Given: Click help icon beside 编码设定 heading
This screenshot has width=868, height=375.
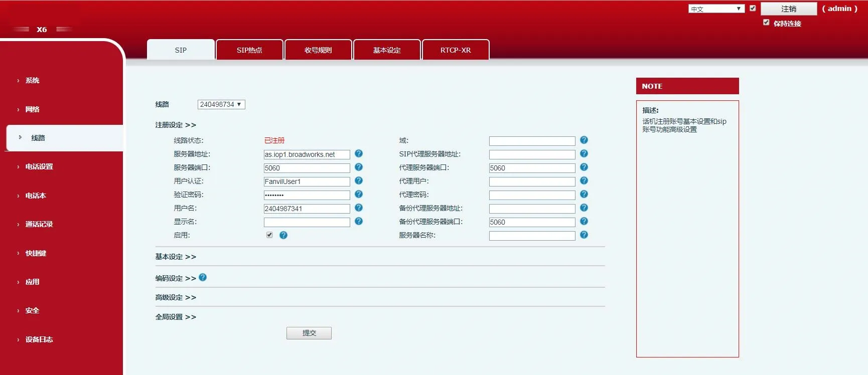Looking at the screenshot, I should (203, 277).
